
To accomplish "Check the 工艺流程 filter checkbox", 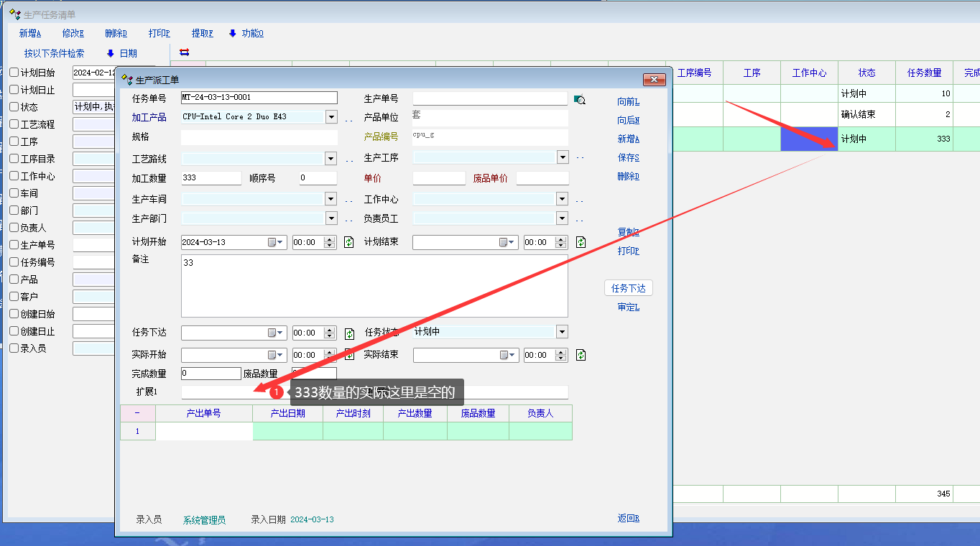I will pos(14,124).
